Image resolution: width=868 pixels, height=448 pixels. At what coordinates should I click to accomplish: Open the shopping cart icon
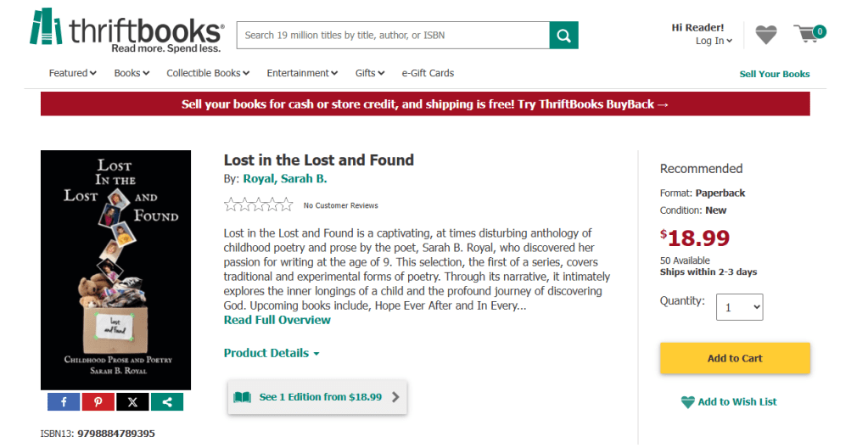coord(809,35)
